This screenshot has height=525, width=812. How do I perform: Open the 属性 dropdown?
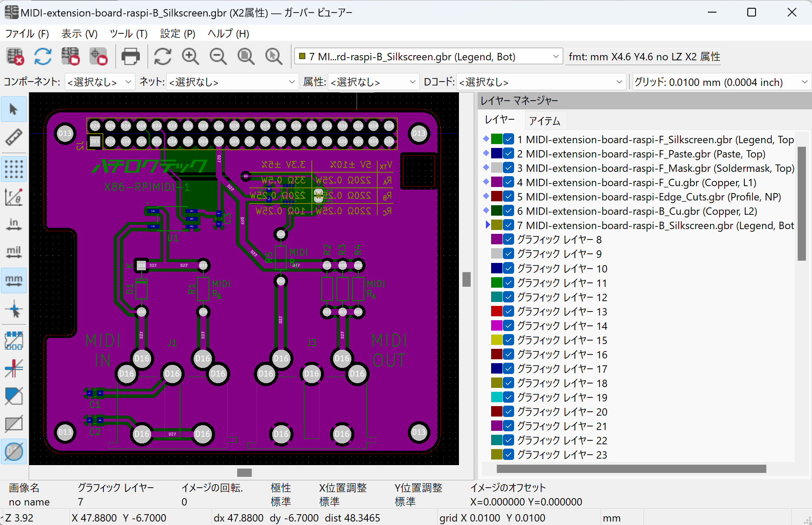point(373,82)
